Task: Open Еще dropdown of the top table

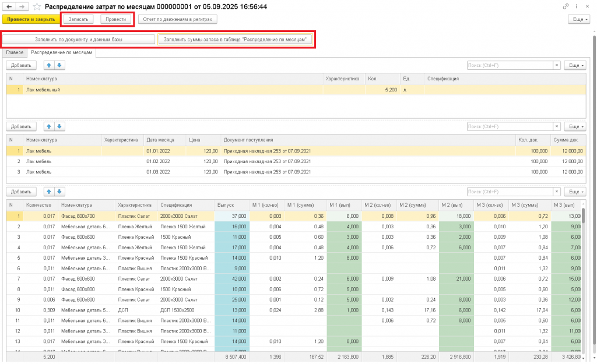Action: (x=575, y=65)
